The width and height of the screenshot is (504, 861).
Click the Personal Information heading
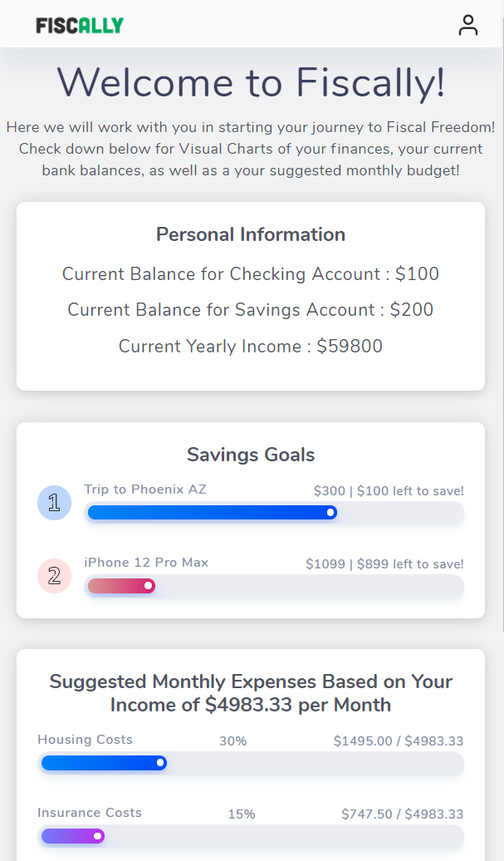[251, 234]
